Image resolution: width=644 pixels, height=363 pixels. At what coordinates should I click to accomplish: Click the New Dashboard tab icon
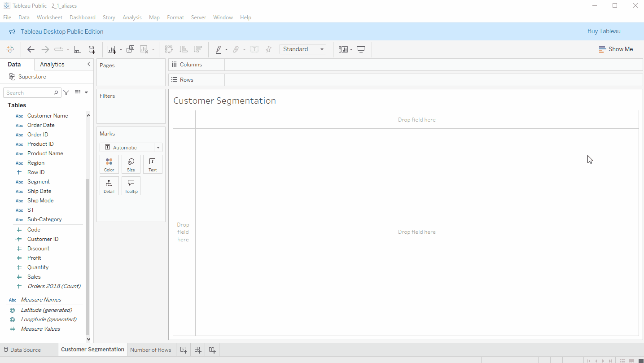click(x=198, y=350)
